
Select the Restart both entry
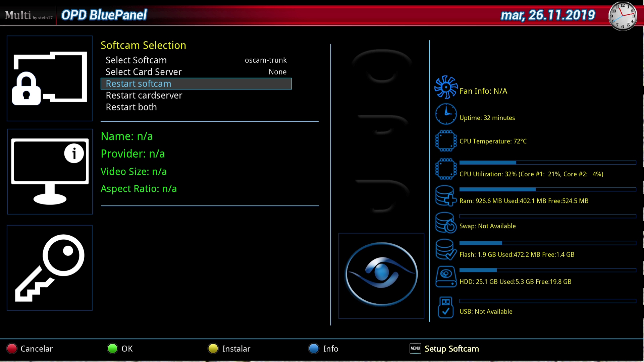pos(131,107)
